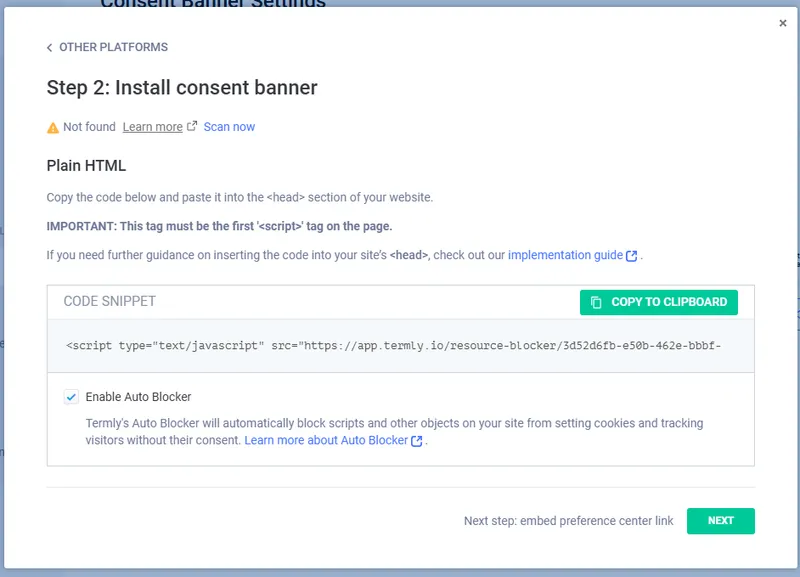Return to Other Platforms screen
800x577 pixels.
click(x=110, y=46)
